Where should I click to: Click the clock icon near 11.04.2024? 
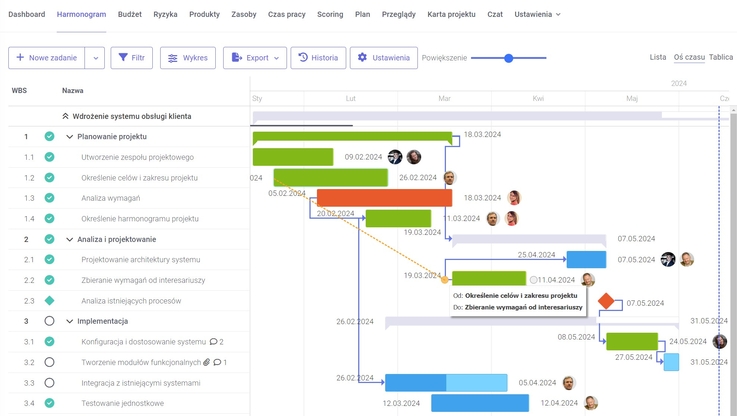coord(533,280)
